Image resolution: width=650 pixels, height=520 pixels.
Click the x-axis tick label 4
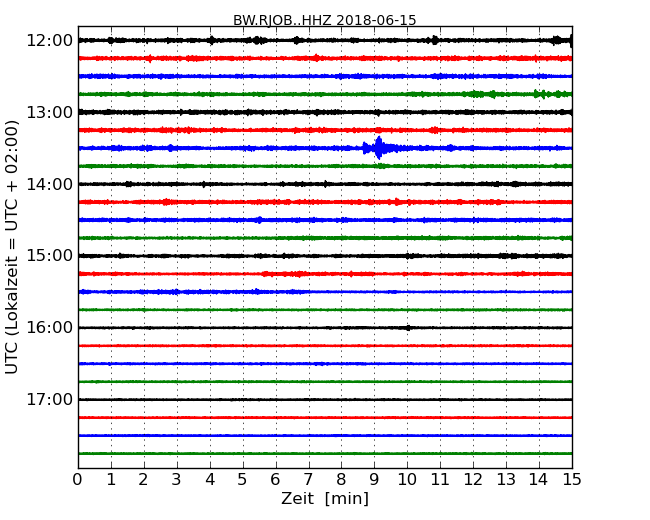[210, 480]
